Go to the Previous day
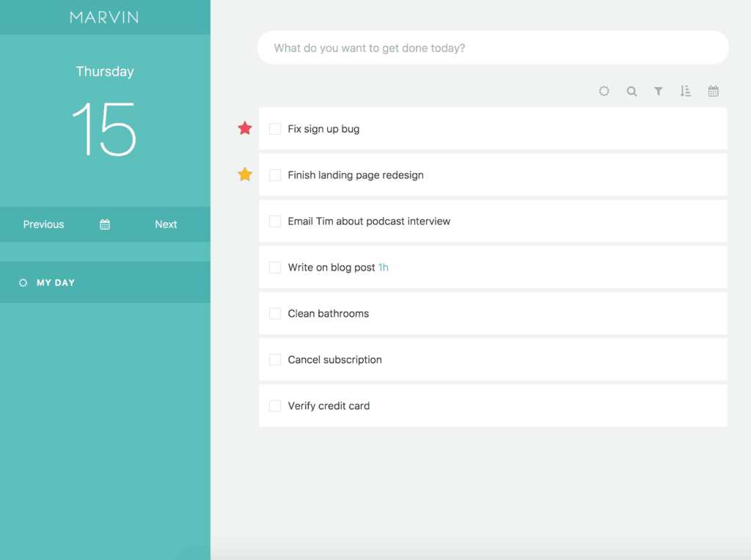This screenshot has width=751, height=560. 43,224
